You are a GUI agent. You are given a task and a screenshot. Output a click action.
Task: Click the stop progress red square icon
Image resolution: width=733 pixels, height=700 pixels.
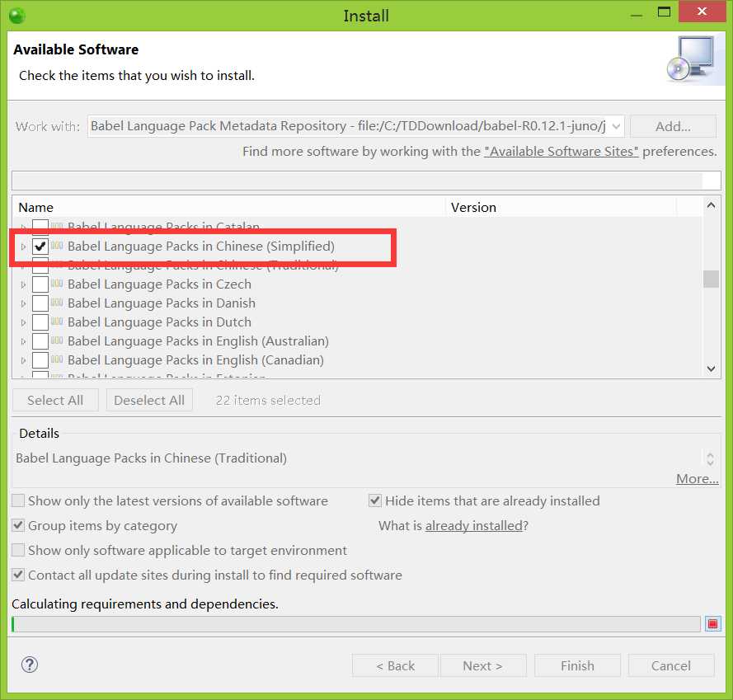click(x=712, y=623)
